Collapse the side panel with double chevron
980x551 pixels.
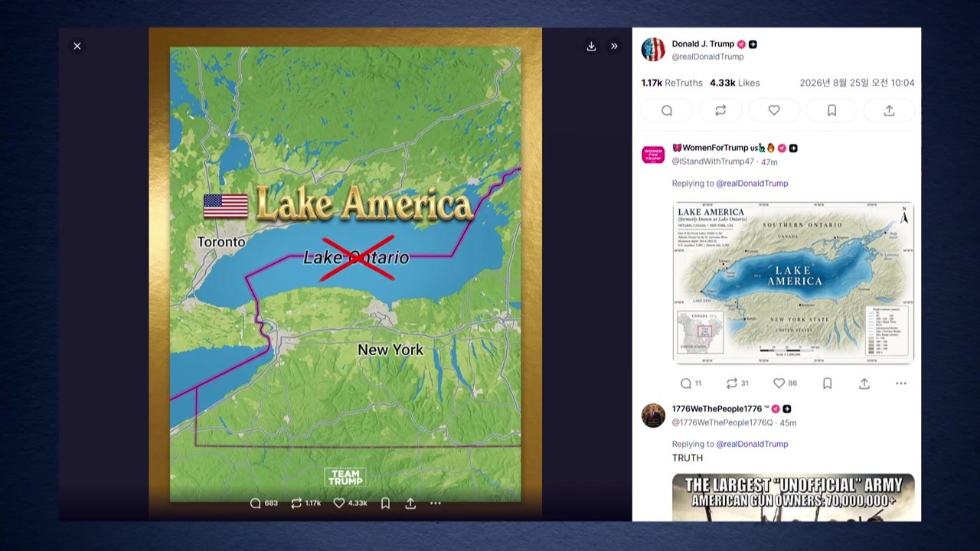click(614, 46)
